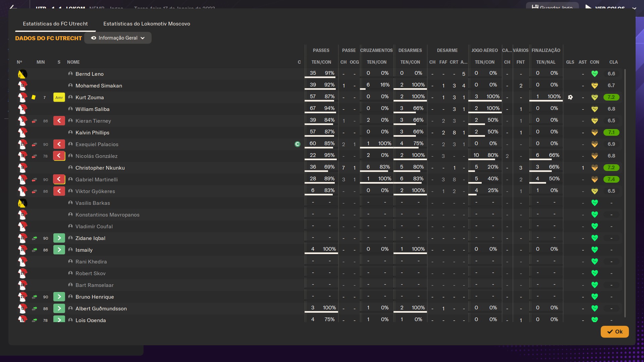Viewport: 644px width, 362px height.
Task: Sort by the MIN column header
Action: tap(41, 62)
